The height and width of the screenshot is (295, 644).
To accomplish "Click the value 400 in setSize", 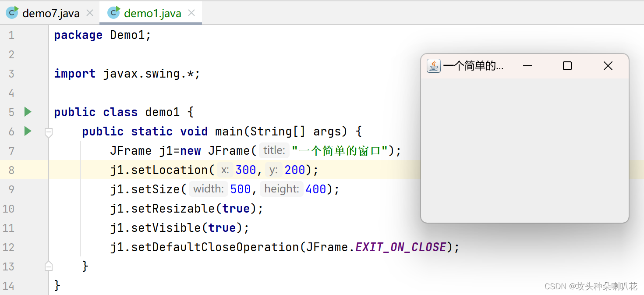I will click(316, 189).
